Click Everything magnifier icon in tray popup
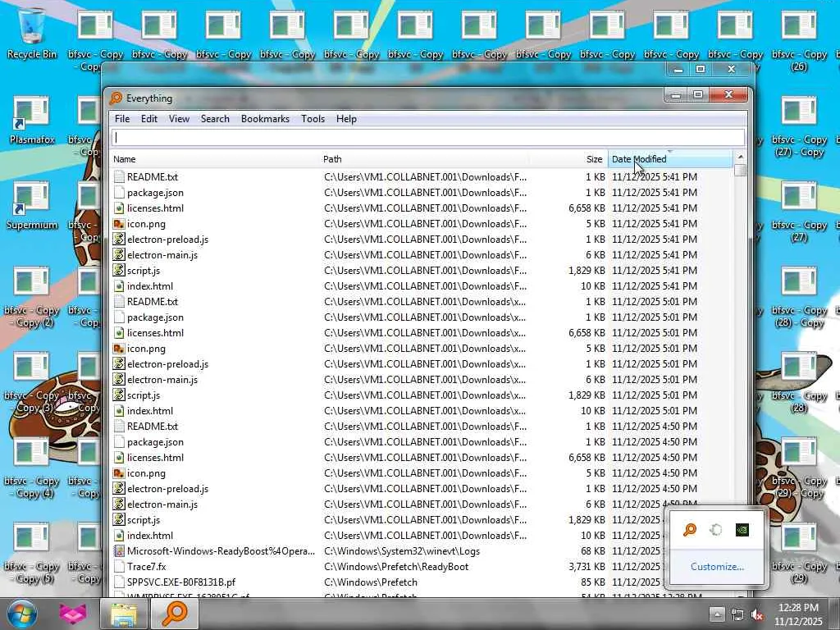 690,530
